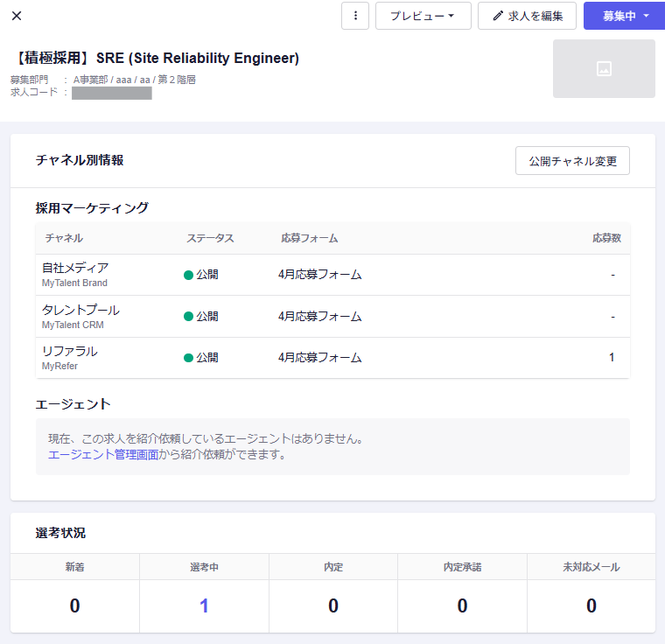Click the 内定承諾 count value

click(462, 605)
